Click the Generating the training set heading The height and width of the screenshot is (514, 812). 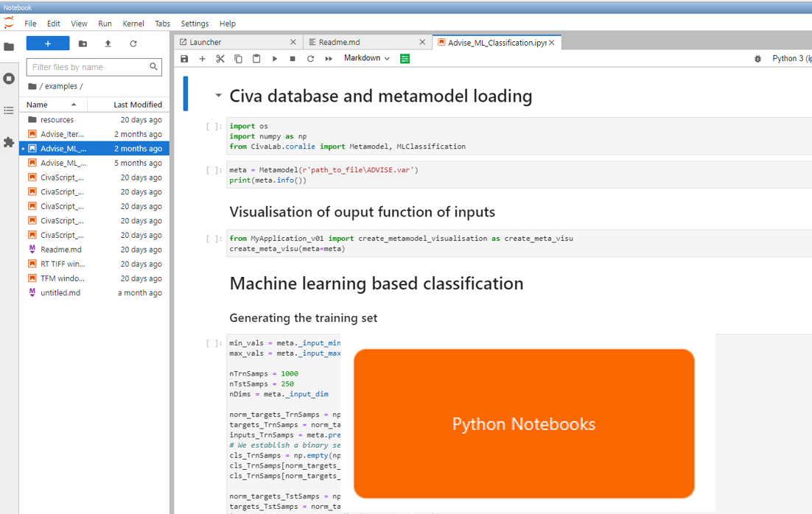[x=304, y=318]
